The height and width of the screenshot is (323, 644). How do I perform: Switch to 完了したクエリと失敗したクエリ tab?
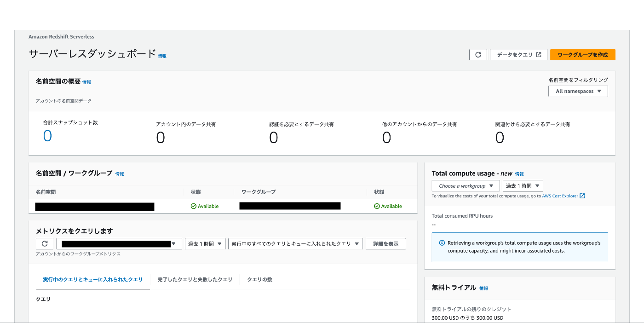(195, 279)
